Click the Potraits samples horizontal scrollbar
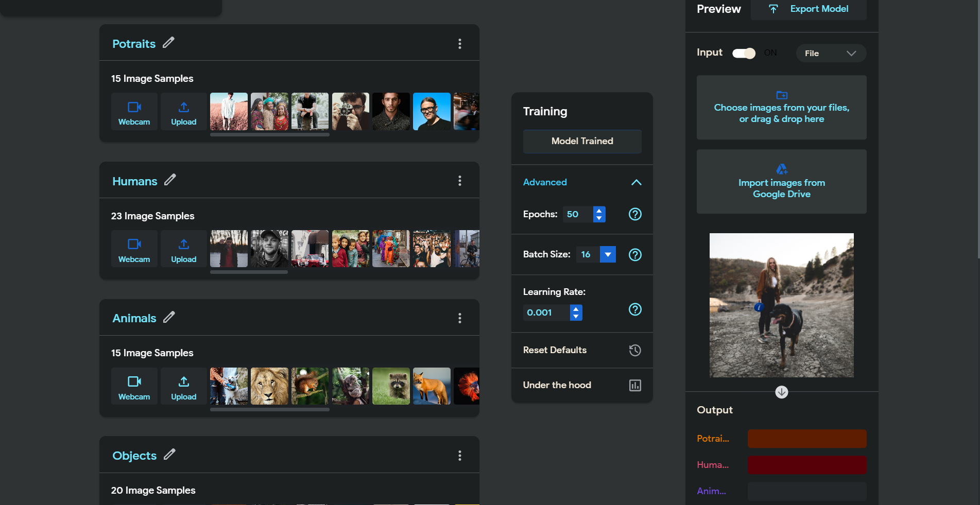The image size is (980, 505). (270, 135)
